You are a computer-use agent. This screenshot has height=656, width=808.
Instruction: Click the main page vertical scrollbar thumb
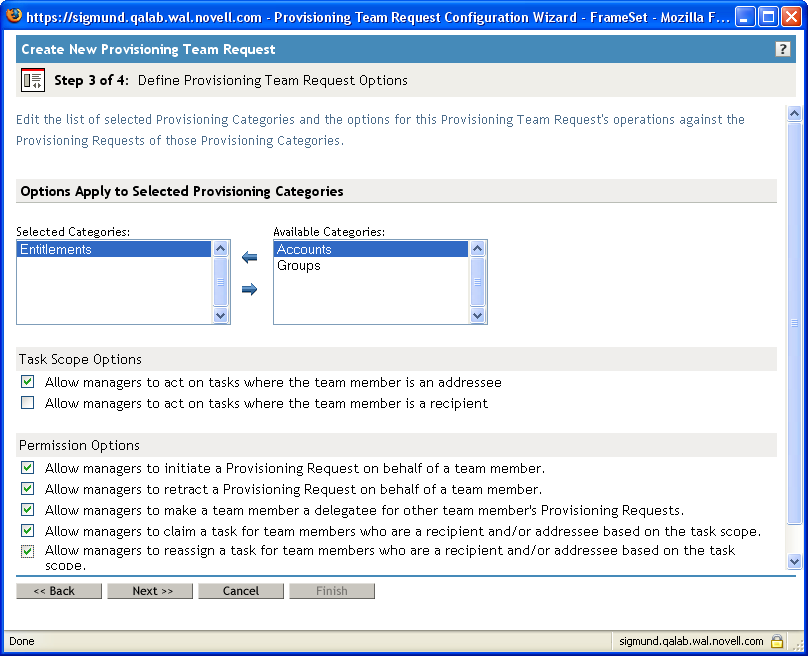[795, 323]
